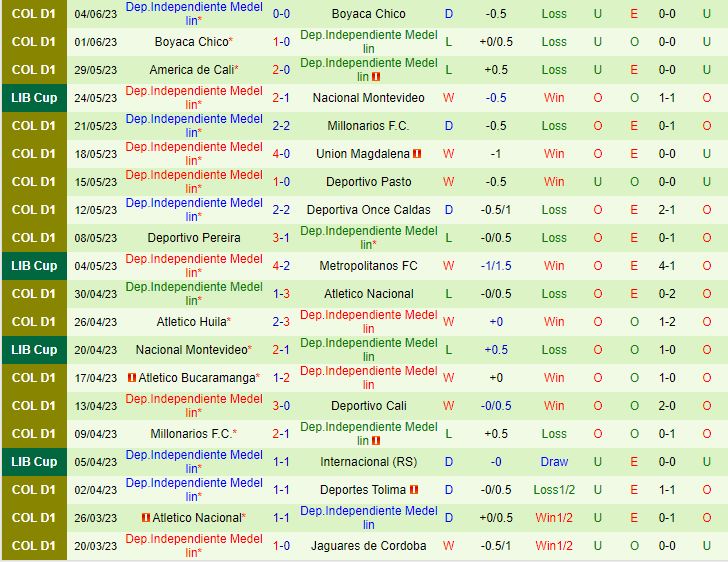Select Nacional Montevideo in 24/05/23 match
Image resolution: width=728 pixels, height=562 pixels.
click(369, 98)
